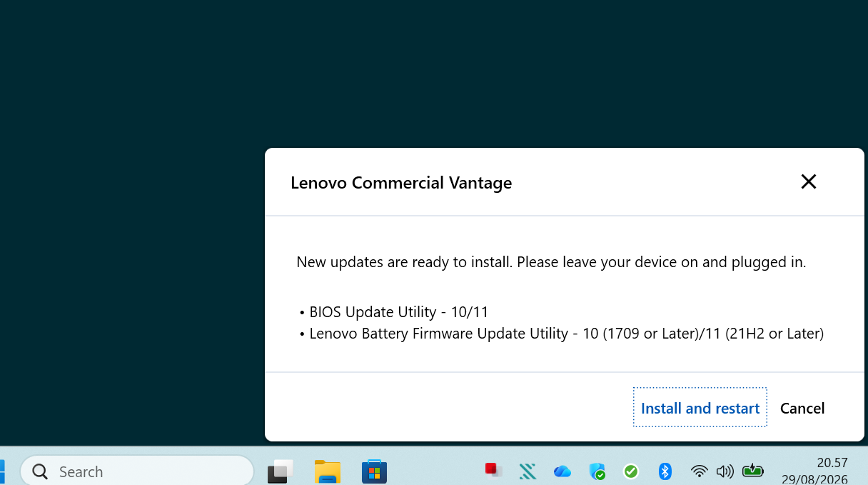The image size is (868, 485).
Task: Cancel the Lenovo update dialog
Action: click(x=802, y=408)
